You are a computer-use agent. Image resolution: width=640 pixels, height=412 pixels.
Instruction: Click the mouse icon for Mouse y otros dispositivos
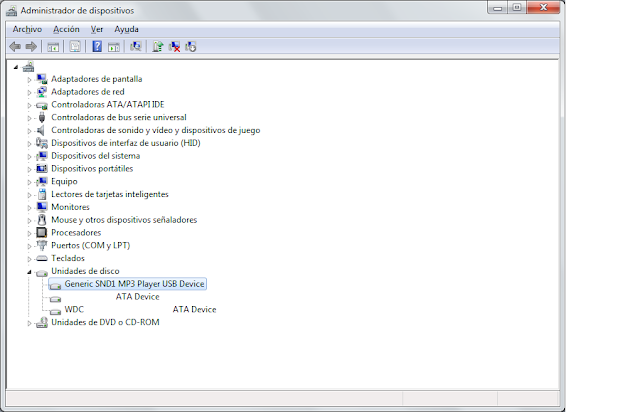pyautogui.click(x=42, y=220)
